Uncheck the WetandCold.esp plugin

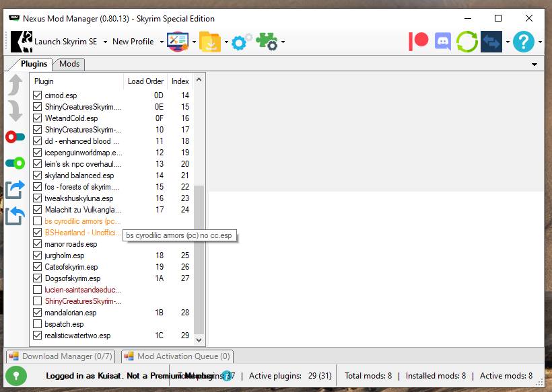[x=38, y=118]
